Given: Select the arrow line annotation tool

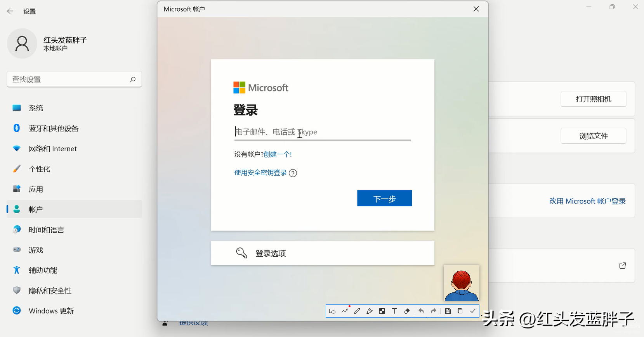Looking at the screenshot, I should pos(345,311).
